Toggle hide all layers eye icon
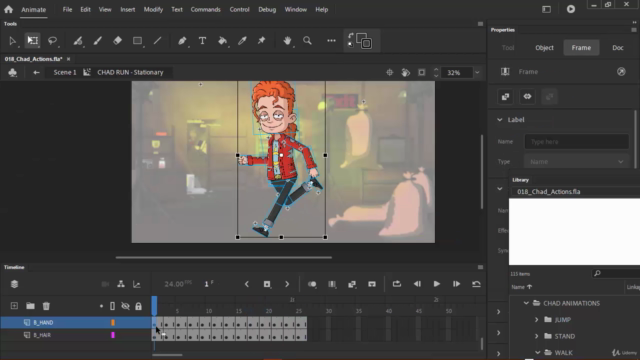The height and width of the screenshot is (360, 640). (x=125, y=306)
